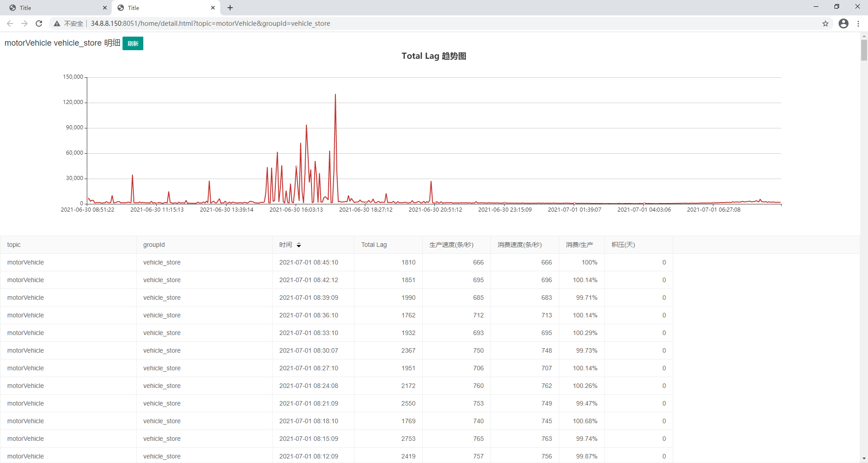Viewport: 868px width, 463px height.
Task: Click the Total Lag value 2419
Action: point(408,456)
